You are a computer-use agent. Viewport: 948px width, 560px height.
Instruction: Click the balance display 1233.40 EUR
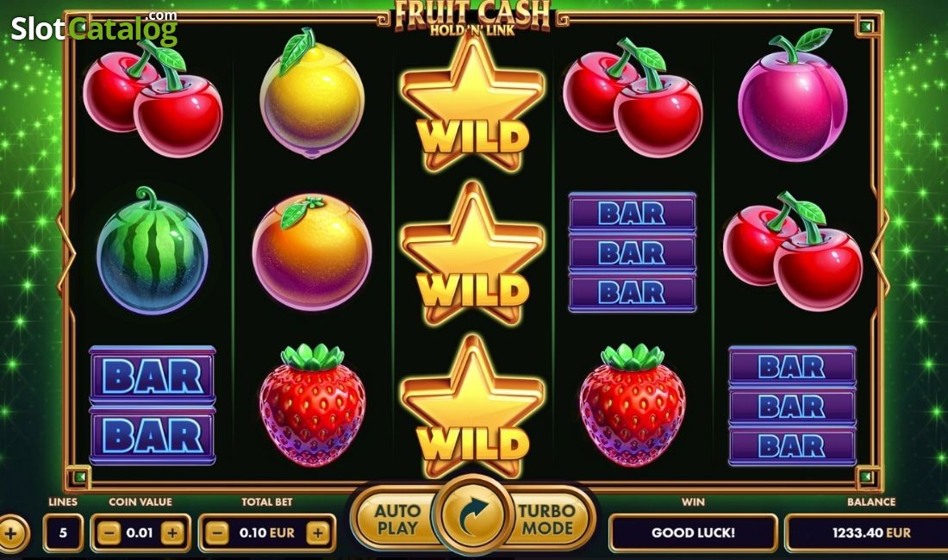click(866, 532)
